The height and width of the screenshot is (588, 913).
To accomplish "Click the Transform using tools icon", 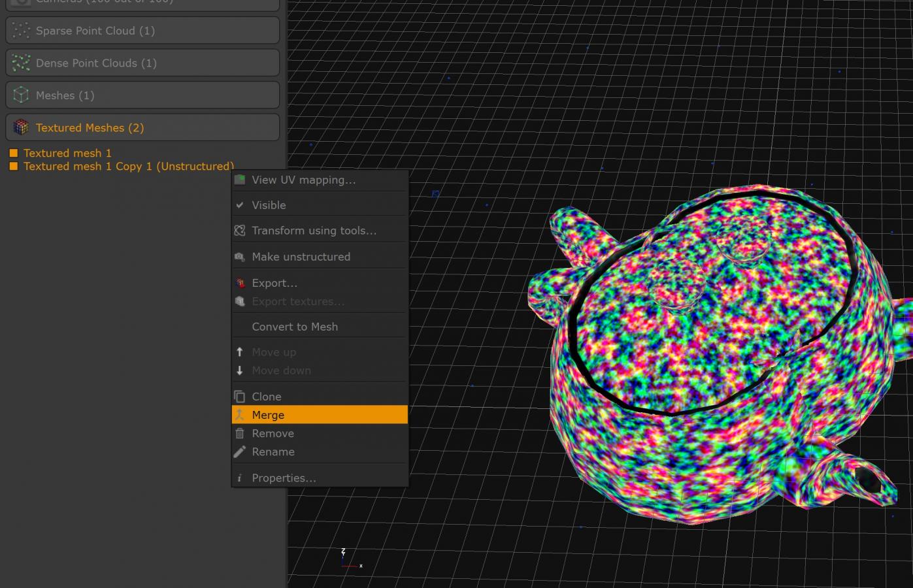I will click(x=240, y=231).
